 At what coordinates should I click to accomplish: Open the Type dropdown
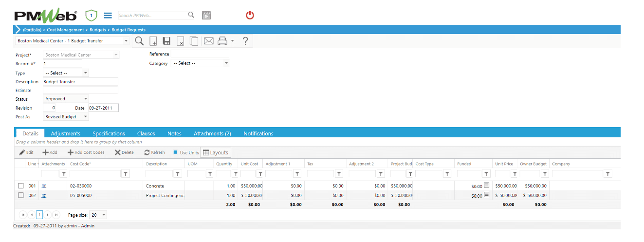(86, 73)
